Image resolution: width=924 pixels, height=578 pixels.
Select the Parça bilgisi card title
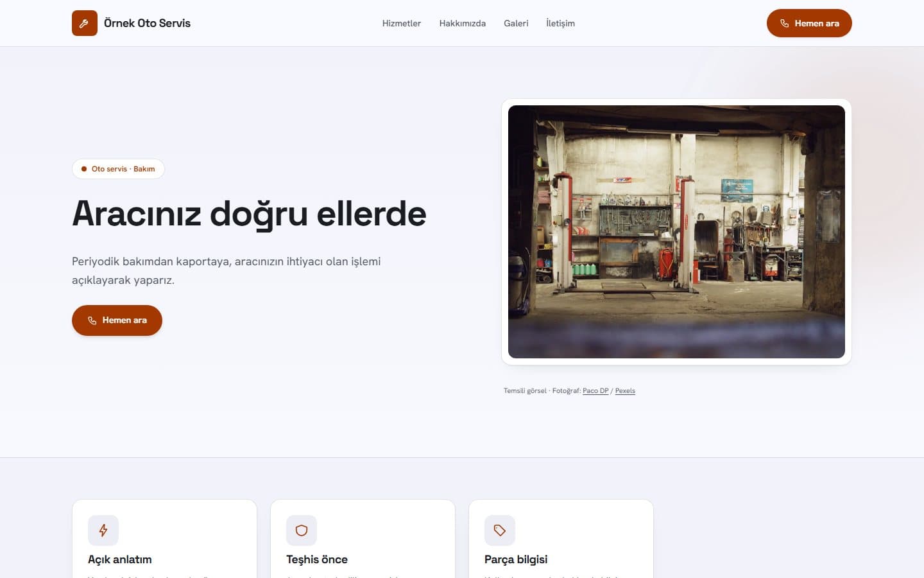(x=516, y=559)
